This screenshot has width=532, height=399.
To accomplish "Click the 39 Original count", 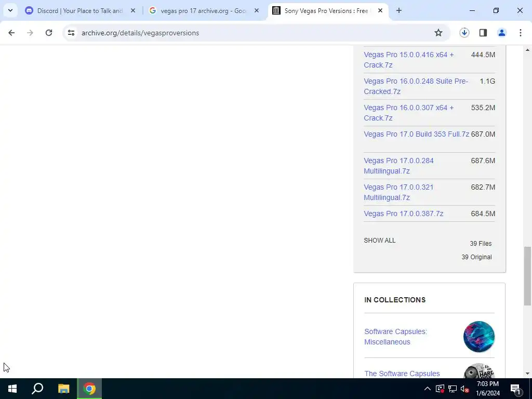I will click(476, 257).
